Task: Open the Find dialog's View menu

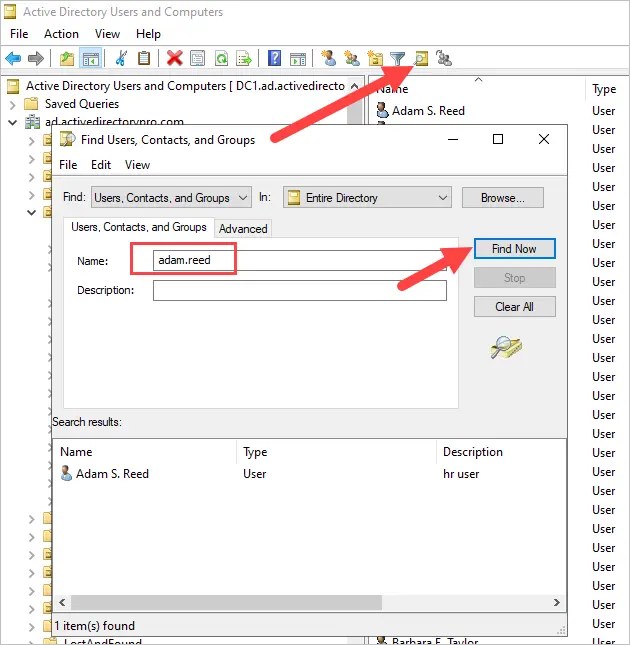Action: tap(137, 165)
